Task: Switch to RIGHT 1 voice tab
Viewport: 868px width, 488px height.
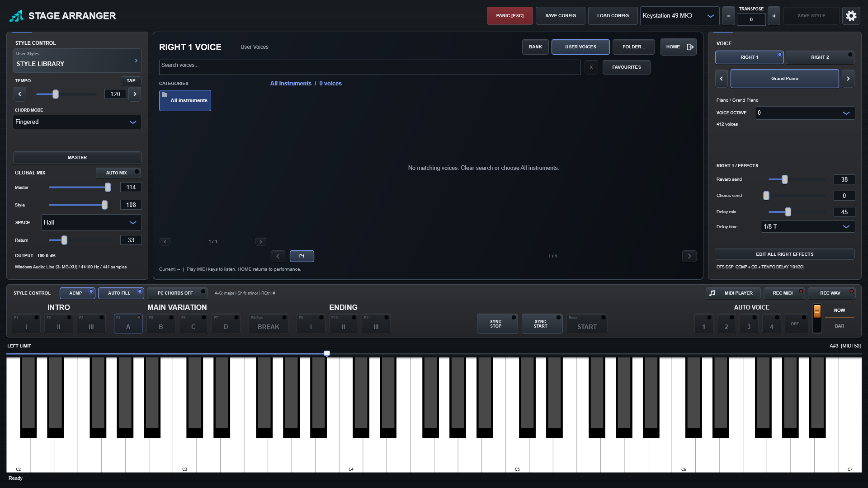Action: click(x=749, y=57)
